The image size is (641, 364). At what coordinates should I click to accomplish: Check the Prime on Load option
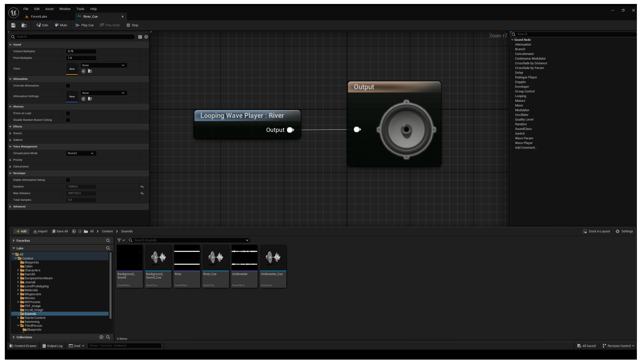click(68, 113)
